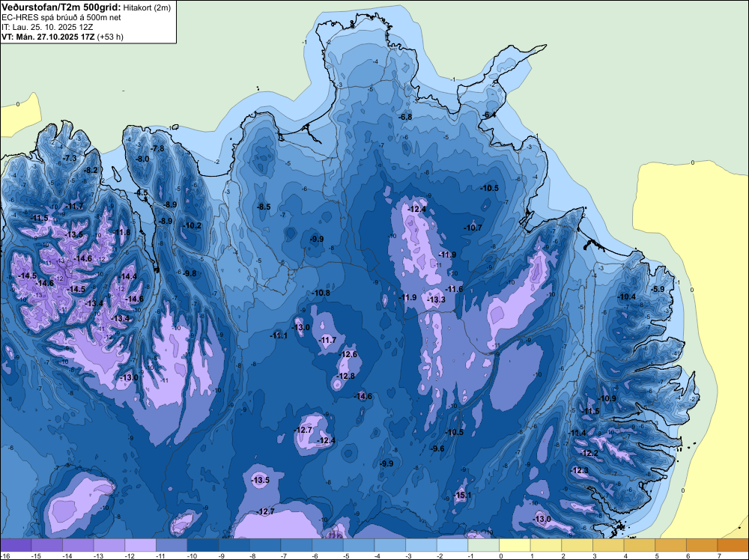Click the 'Hitakort (2m)' header label

[147, 7]
